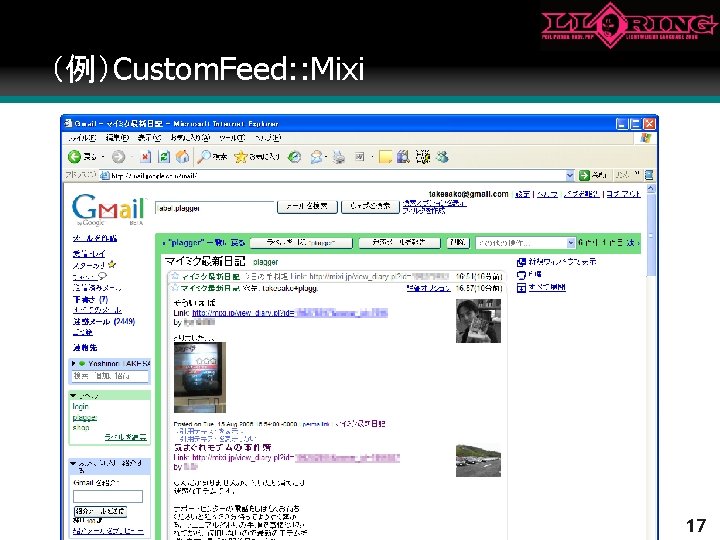Click the ウェブを検索 button
The height and width of the screenshot is (540, 720).
[x=371, y=207]
